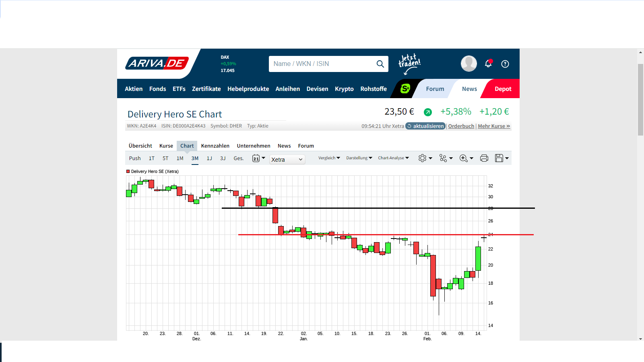Switch to the Kennzahlen tab
This screenshot has height=362, width=644.
coord(215,146)
